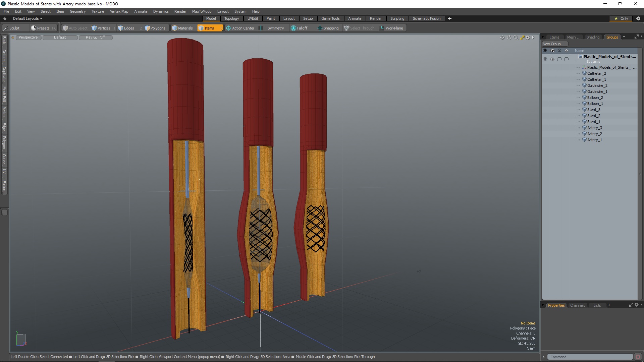Open the Shading tab in right panel
The height and width of the screenshot is (362, 644).
(x=593, y=37)
